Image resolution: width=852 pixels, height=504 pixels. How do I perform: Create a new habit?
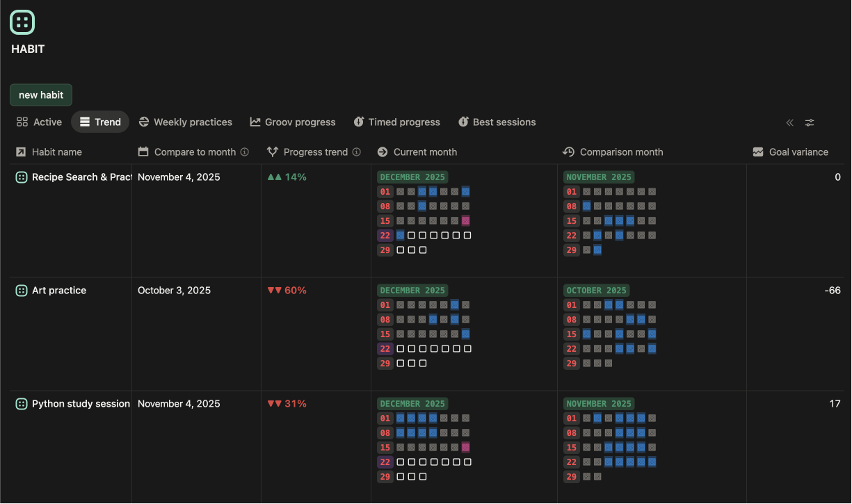[x=41, y=95]
